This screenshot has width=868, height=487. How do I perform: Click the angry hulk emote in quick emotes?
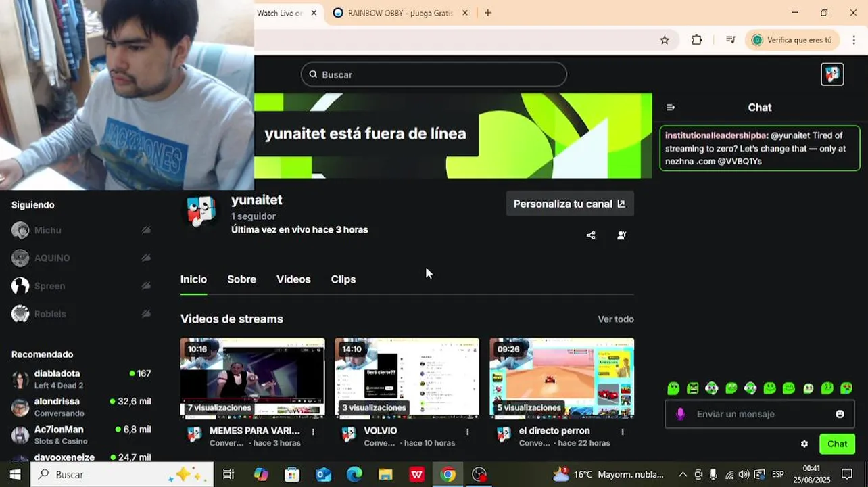(693, 388)
